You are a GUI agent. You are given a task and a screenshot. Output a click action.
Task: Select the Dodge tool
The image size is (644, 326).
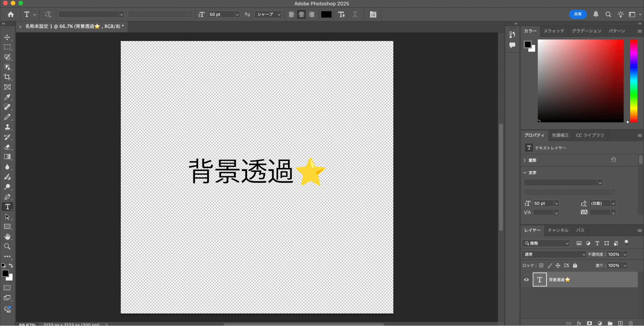click(7, 187)
